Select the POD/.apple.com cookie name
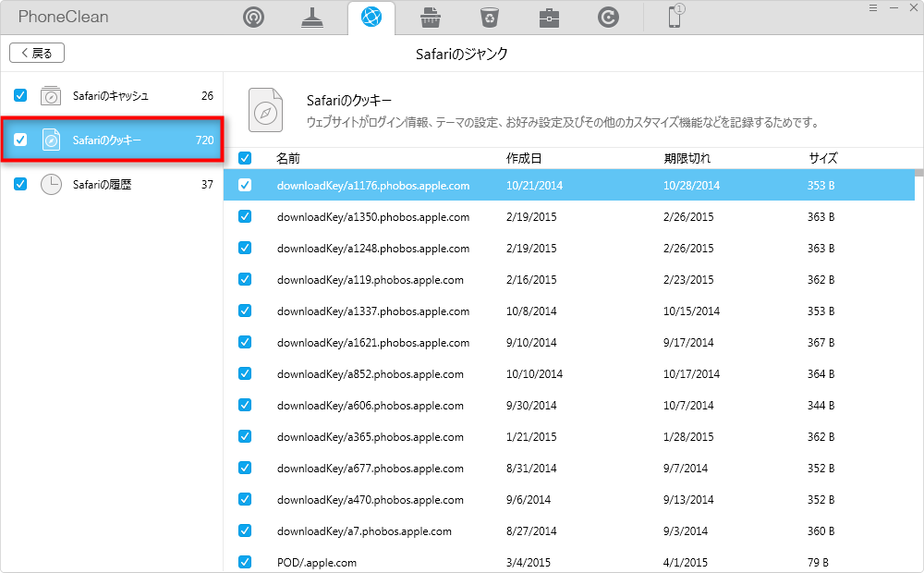Screen dimensions: 924x573 click(x=316, y=563)
